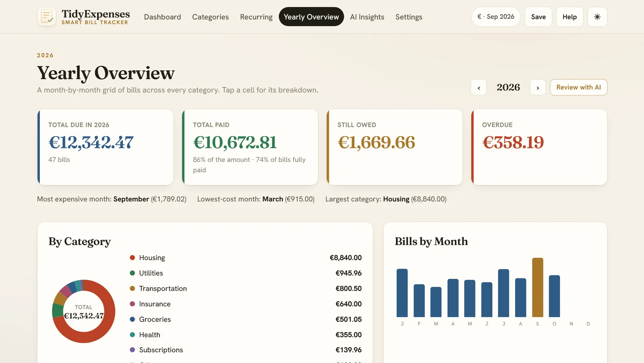Viewport: 644px width, 363px height.
Task: Open the € · Sep 2026 period selector
Action: [496, 17]
